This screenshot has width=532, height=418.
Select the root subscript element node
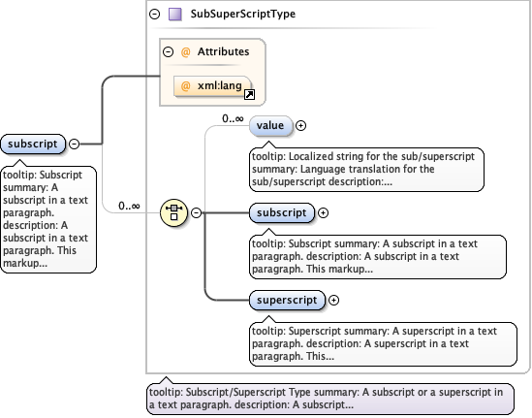pyautogui.click(x=33, y=144)
